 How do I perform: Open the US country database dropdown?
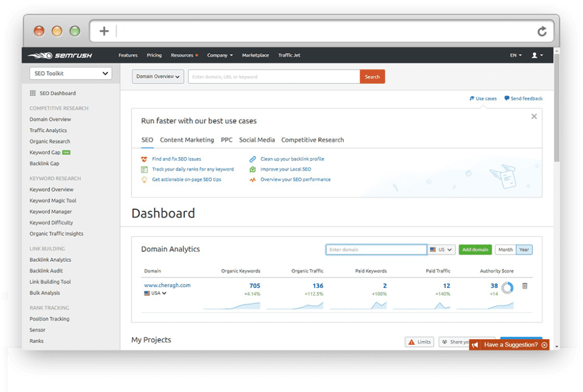coord(442,250)
